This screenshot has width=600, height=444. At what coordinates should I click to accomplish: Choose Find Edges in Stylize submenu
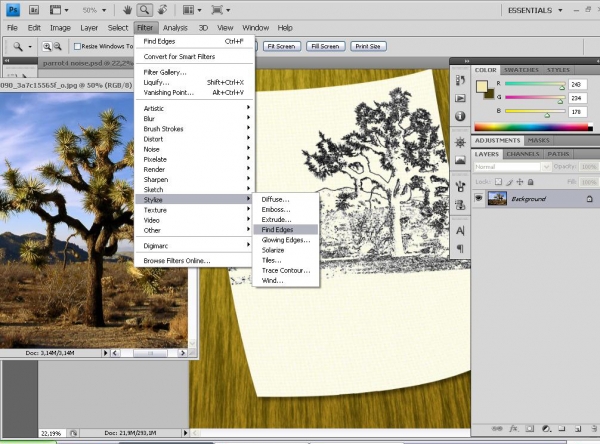click(285, 230)
